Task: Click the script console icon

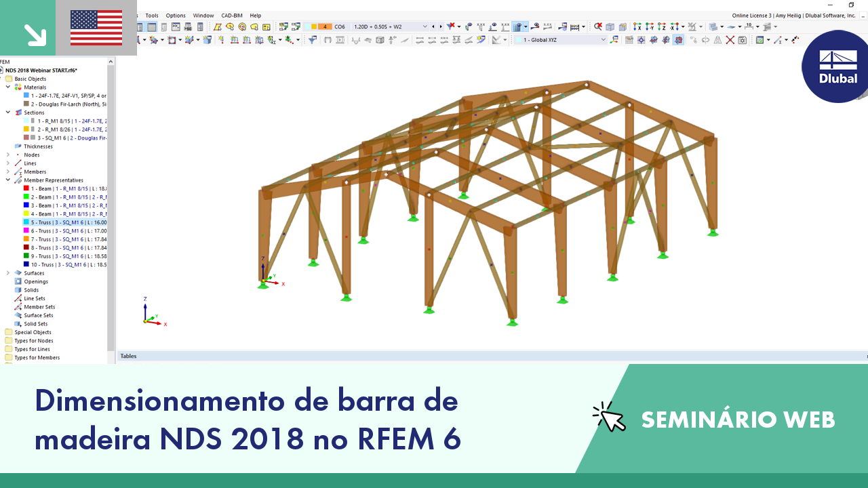Action: pyautogui.click(x=176, y=27)
